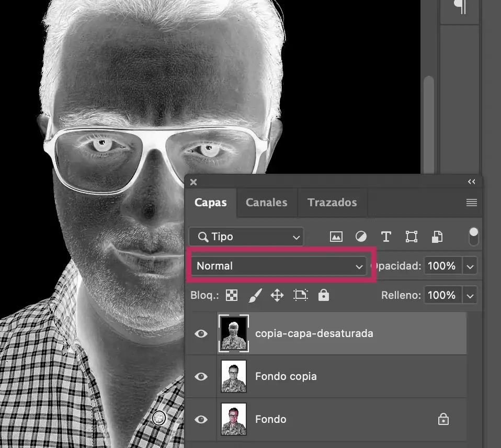Filter layers by adjustment layers icon
This screenshot has height=448, width=501.
pyautogui.click(x=361, y=237)
